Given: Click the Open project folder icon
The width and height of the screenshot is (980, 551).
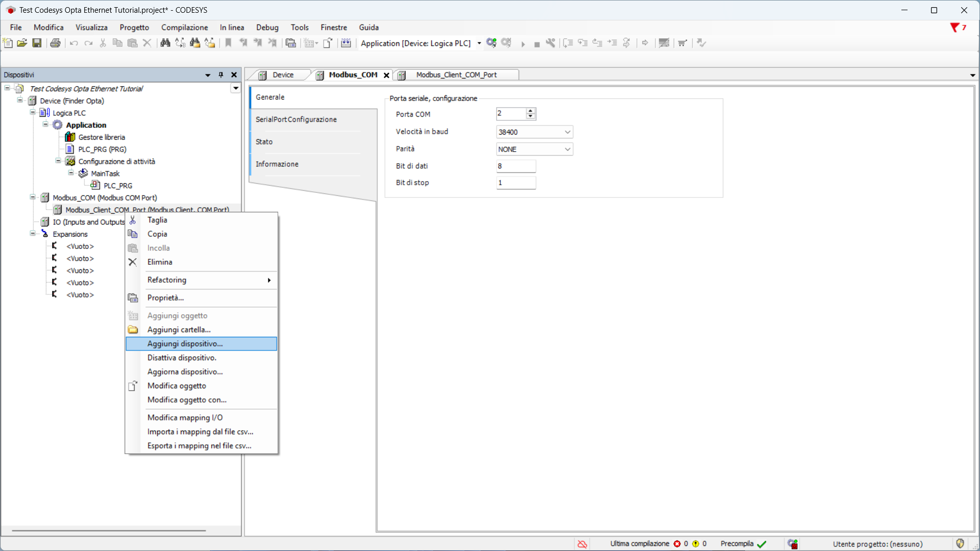Looking at the screenshot, I should click(x=22, y=43).
